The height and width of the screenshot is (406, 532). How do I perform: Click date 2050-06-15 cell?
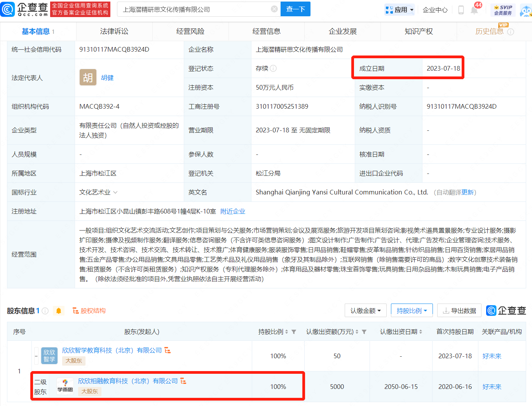401,387
